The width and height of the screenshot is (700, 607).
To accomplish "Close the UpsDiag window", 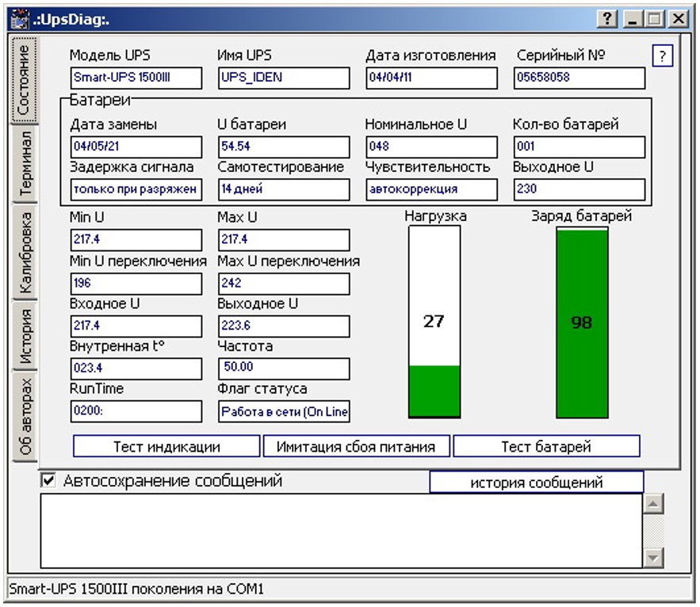I will [x=679, y=19].
